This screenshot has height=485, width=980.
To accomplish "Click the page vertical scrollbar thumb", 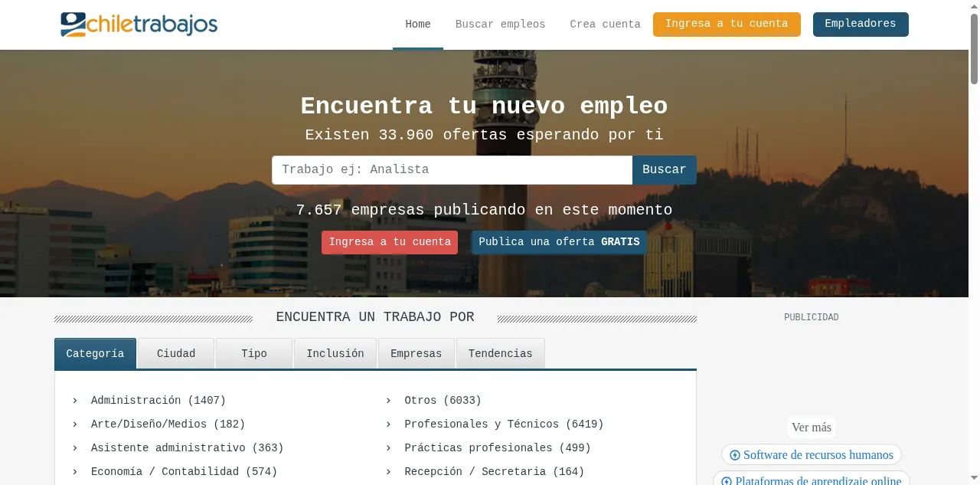I will coord(974,48).
